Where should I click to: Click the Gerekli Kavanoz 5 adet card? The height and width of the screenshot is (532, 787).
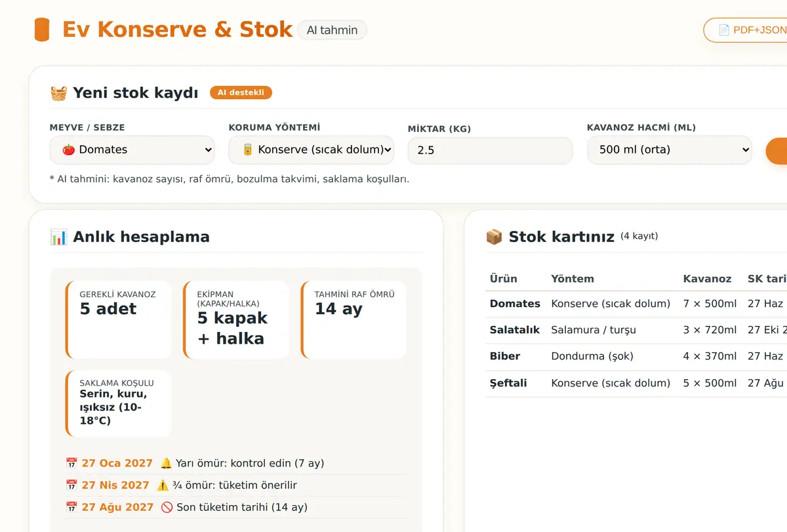(x=119, y=319)
